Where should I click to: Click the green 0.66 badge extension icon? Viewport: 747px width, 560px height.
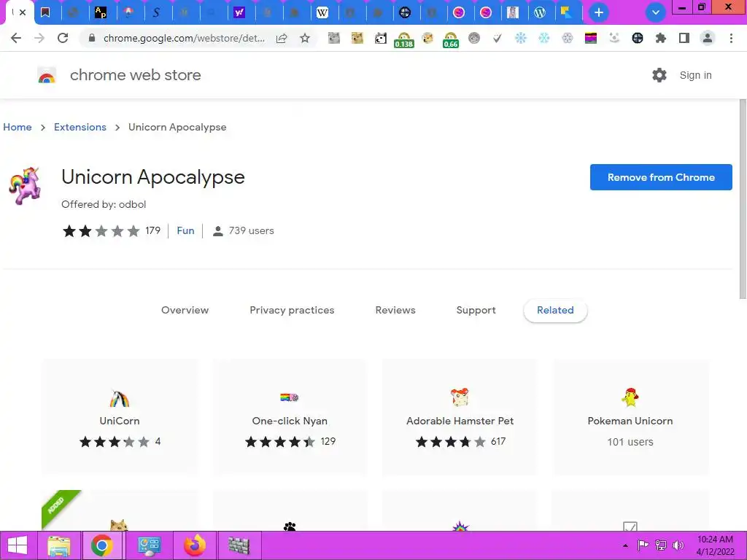pos(450,39)
